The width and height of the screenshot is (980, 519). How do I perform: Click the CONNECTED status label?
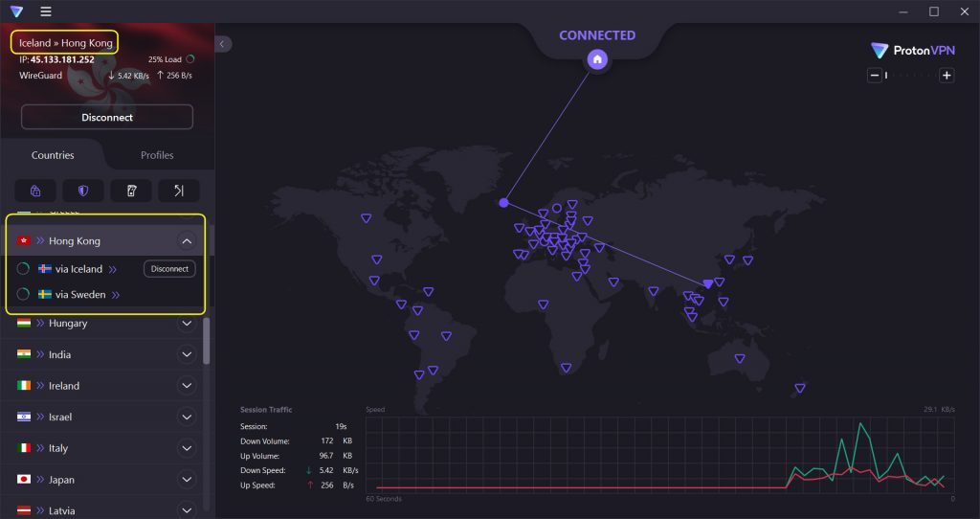click(597, 35)
